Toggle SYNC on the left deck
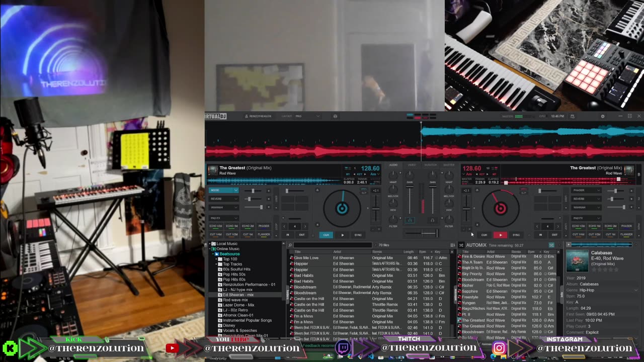Screen dimensions: 644x362 pyautogui.click(x=358, y=235)
